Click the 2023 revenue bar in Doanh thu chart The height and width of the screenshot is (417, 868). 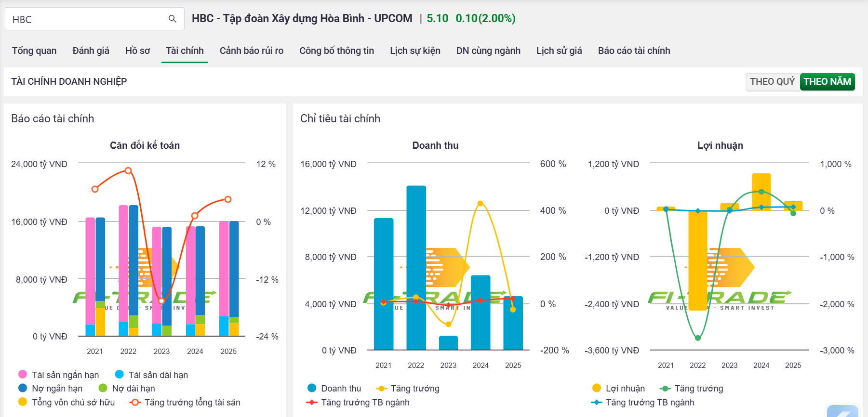coord(448,343)
